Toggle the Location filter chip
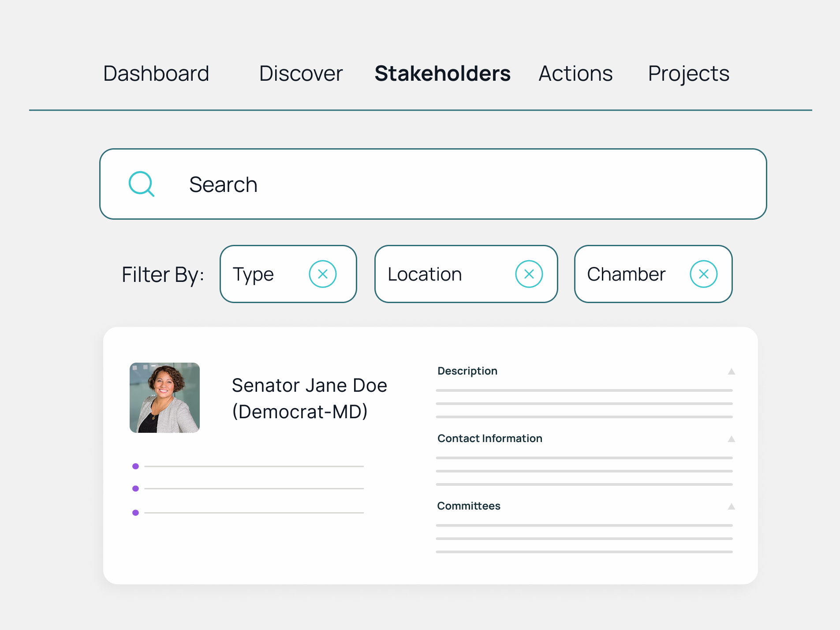This screenshot has width=840, height=630. [x=424, y=274]
